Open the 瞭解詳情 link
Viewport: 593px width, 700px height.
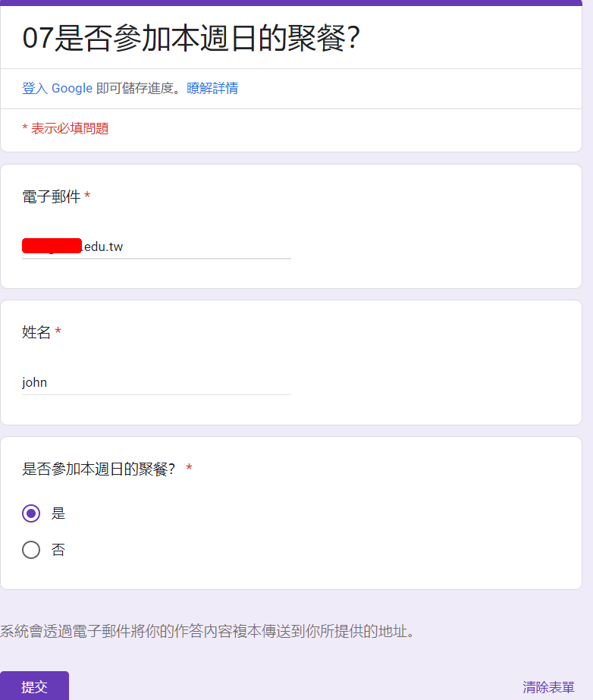pos(212,89)
